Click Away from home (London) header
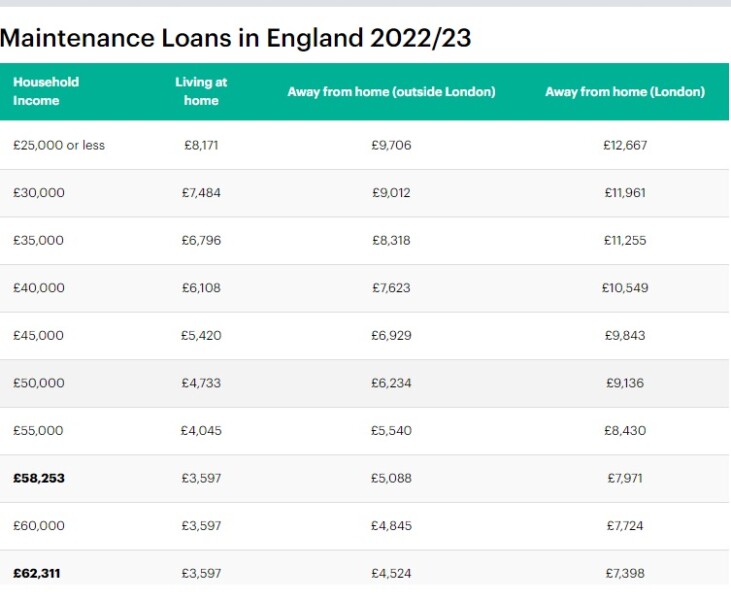Screen dimensions: 731x600 click(625, 92)
